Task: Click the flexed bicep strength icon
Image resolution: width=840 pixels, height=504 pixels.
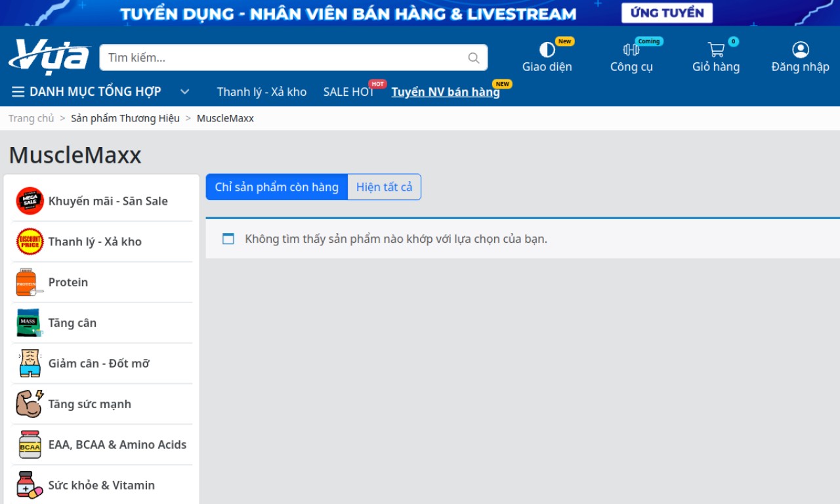Action: pos(30,404)
